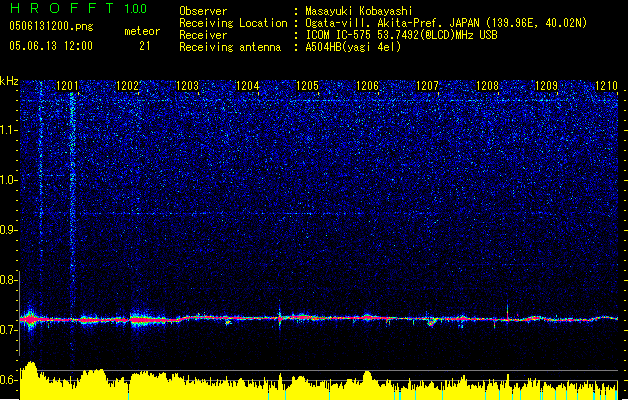Click observer name Masayuki Kobayashi
Image resolution: width=629 pixels, height=400 pixels.
359,11
